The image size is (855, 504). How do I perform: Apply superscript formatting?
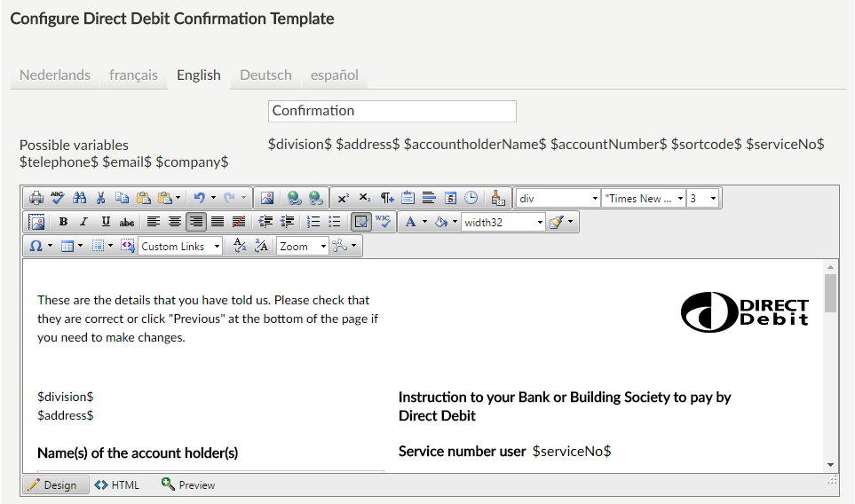(343, 199)
